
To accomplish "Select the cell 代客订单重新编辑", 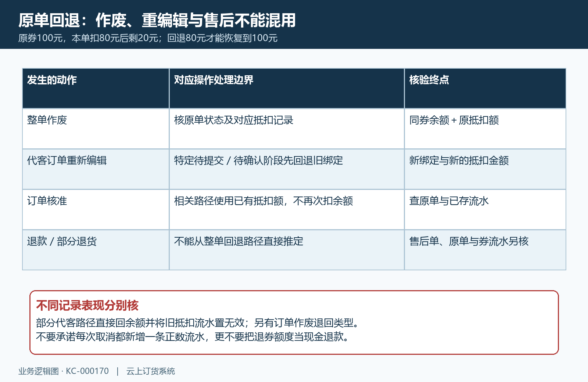I will [96, 169].
